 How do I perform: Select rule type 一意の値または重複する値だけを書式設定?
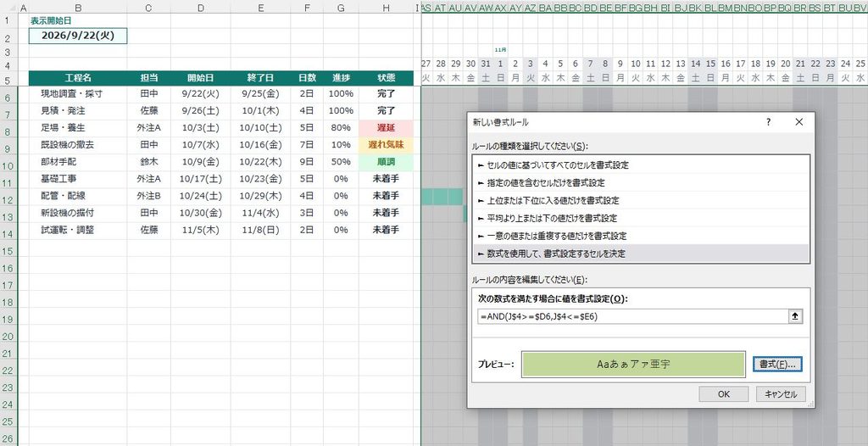642,236
